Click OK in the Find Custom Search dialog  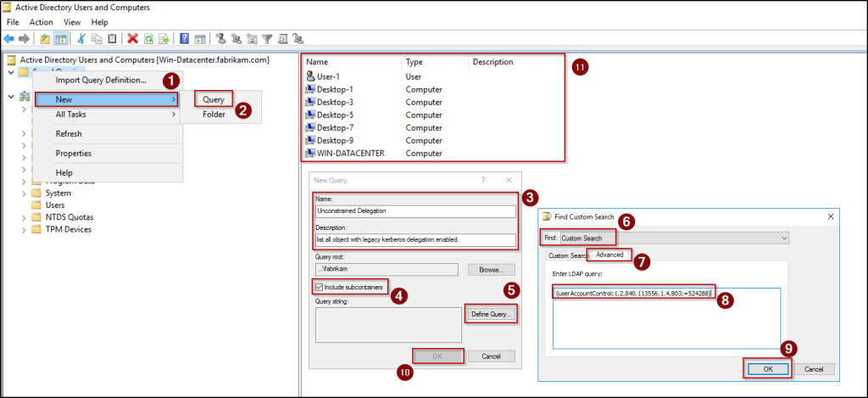[767, 368]
